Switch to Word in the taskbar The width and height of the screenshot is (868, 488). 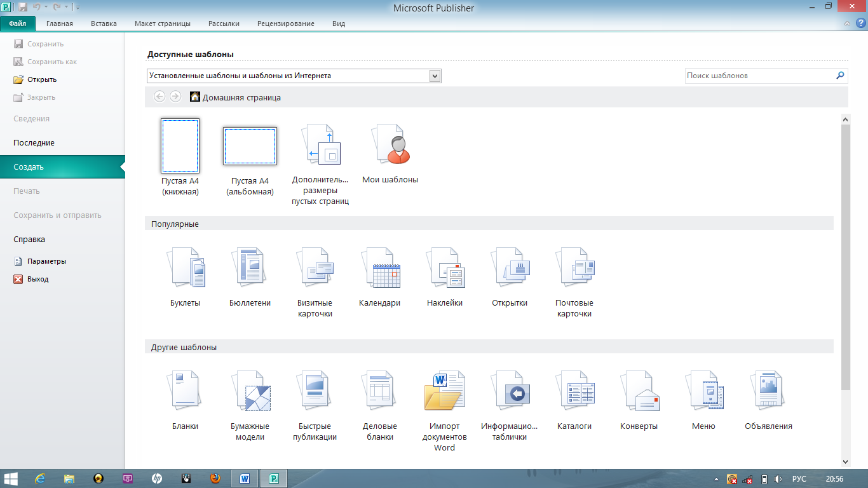(x=245, y=478)
